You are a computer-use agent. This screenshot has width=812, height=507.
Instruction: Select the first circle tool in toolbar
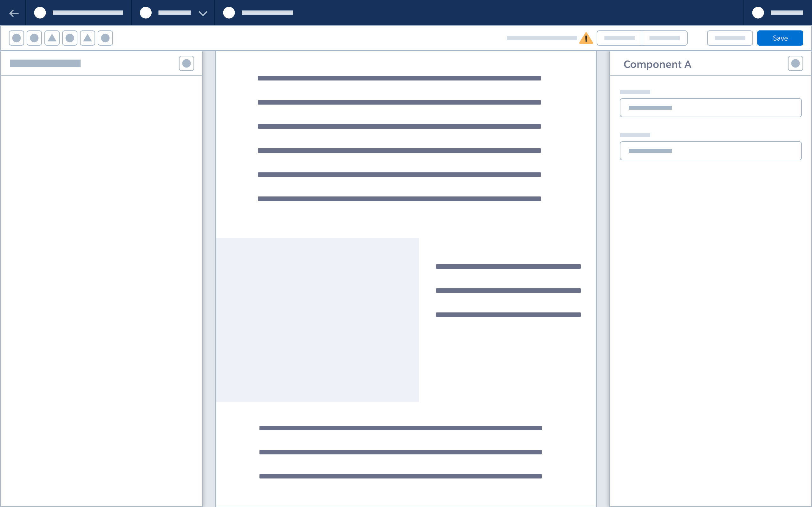point(16,38)
